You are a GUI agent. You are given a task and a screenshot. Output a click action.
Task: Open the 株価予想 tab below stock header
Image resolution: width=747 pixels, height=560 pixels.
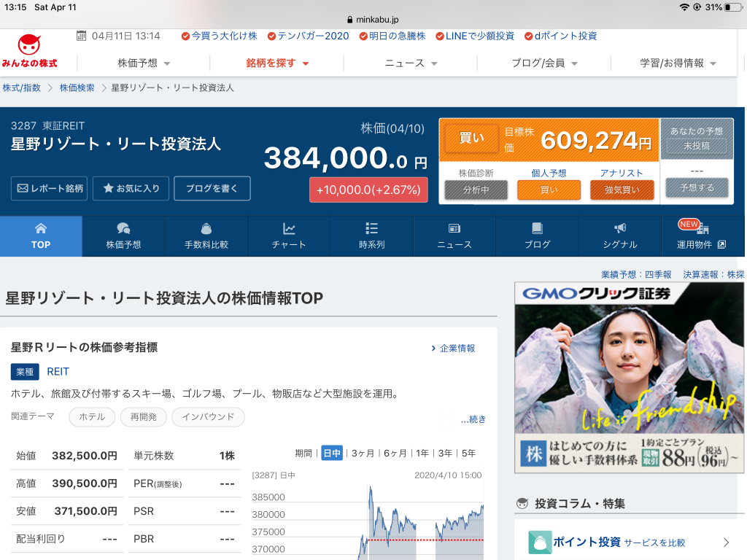(123, 236)
